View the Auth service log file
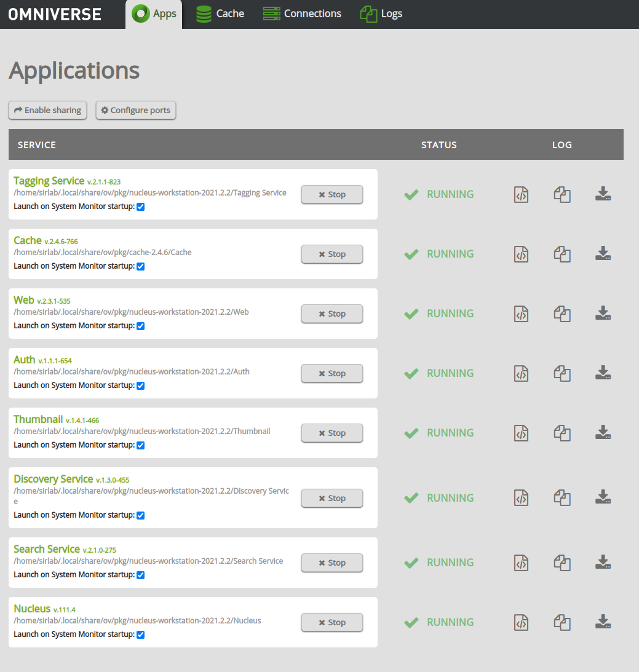Screen dimensions: 639x672 [x=521, y=373]
